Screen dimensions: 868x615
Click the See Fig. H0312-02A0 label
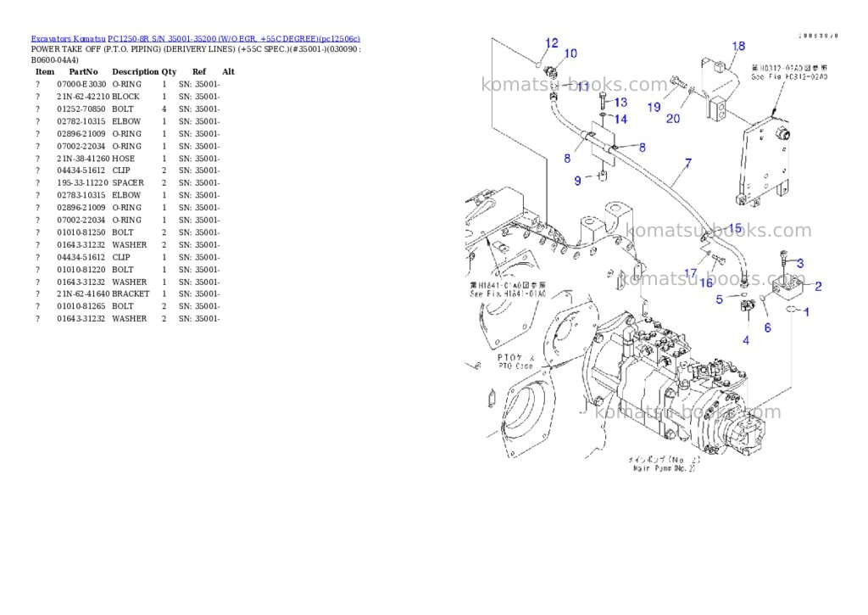point(789,77)
